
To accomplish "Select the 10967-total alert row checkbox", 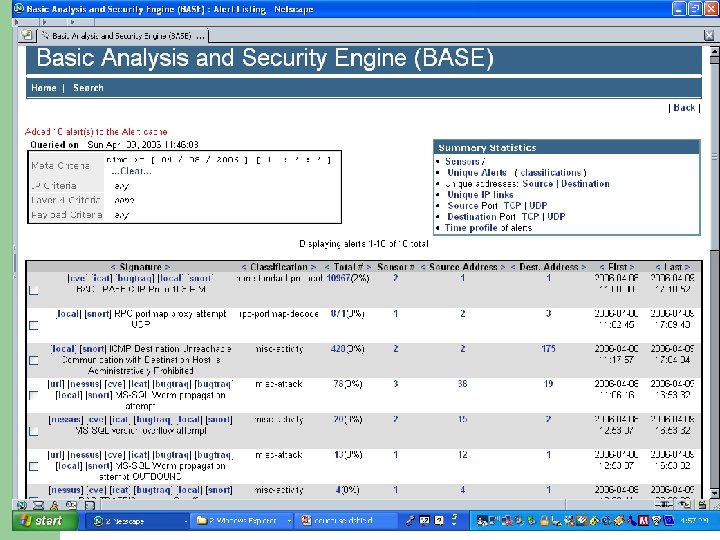I will [x=34, y=290].
